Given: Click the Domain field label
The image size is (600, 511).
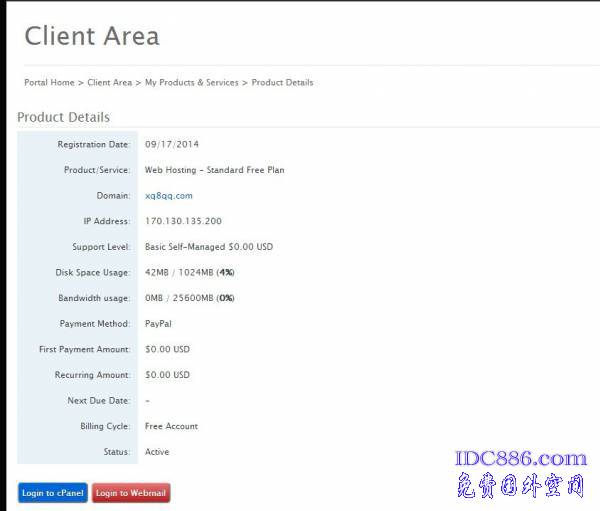Looking at the screenshot, I should [x=113, y=196].
